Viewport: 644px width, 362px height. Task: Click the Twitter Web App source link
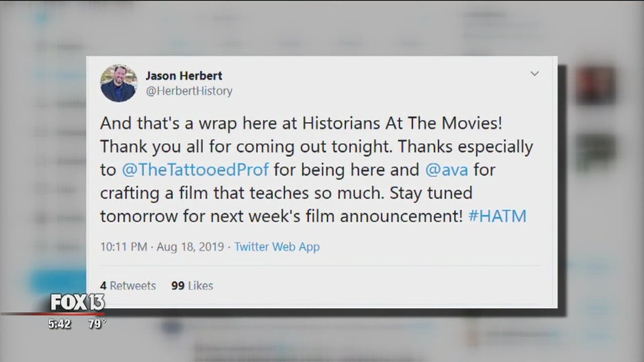click(277, 247)
